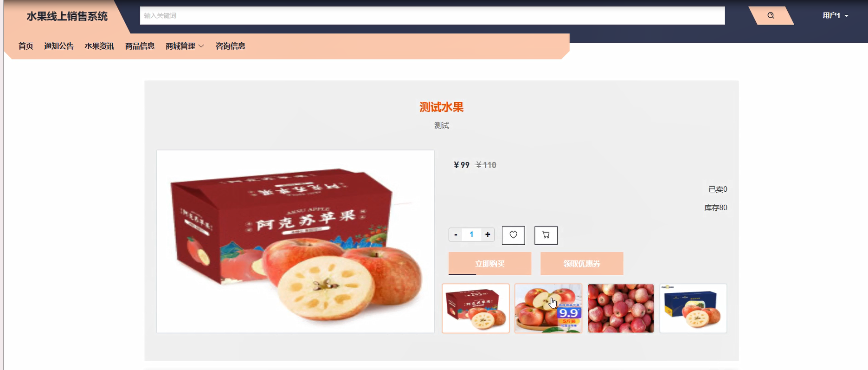Navigate to 商品信息 page
The image size is (868, 370).
click(x=140, y=46)
